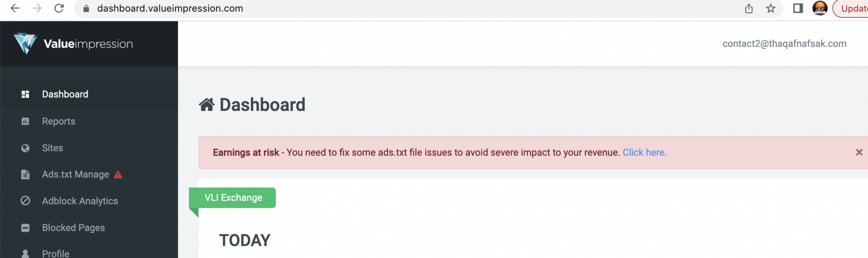Dismiss the Earnings at risk alert

point(859,152)
